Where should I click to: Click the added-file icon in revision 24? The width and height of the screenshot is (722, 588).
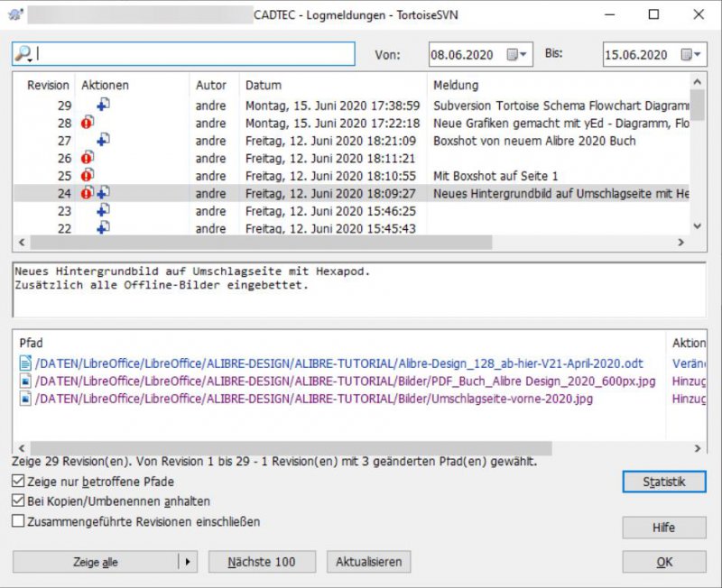(x=103, y=193)
